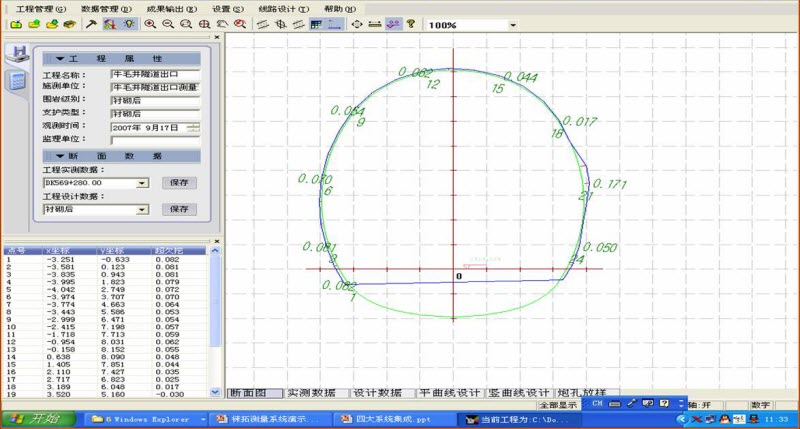Collapse the 断面数据 section header
Image resolution: width=800 pixels, height=429 pixels.
[x=121, y=157]
